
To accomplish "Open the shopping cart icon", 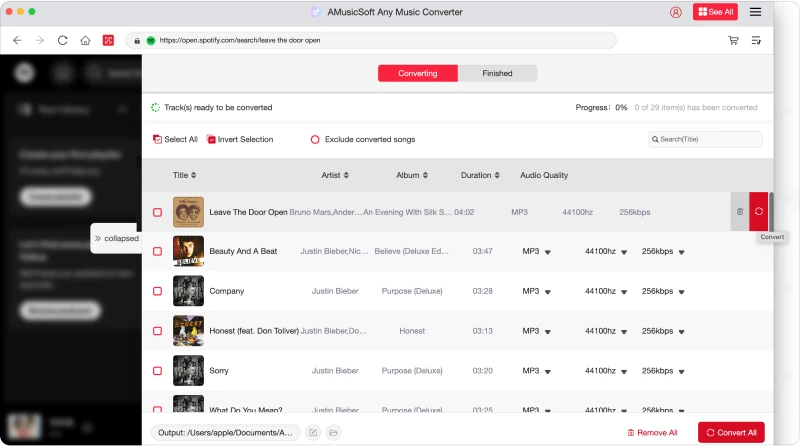I will pyautogui.click(x=733, y=40).
